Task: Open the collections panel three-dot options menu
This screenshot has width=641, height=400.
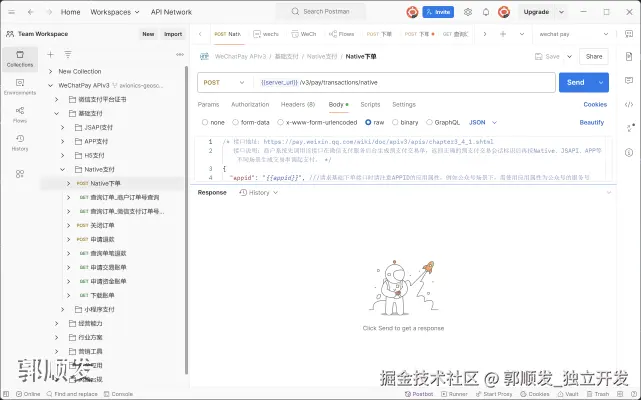Action: 180,54
